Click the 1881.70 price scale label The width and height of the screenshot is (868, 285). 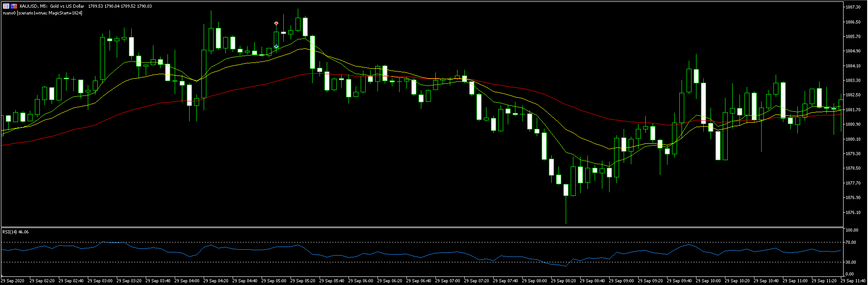(x=853, y=109)
